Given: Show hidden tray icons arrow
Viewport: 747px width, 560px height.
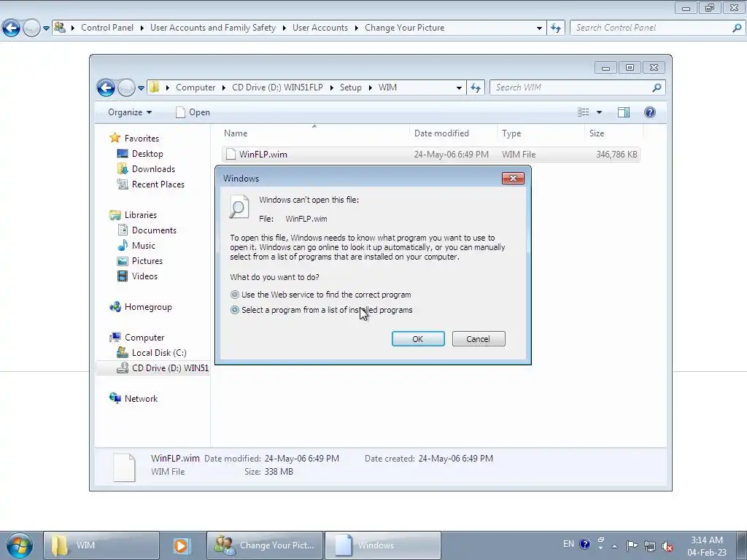Looking at the screenshot, I should [x=614, y=546].
